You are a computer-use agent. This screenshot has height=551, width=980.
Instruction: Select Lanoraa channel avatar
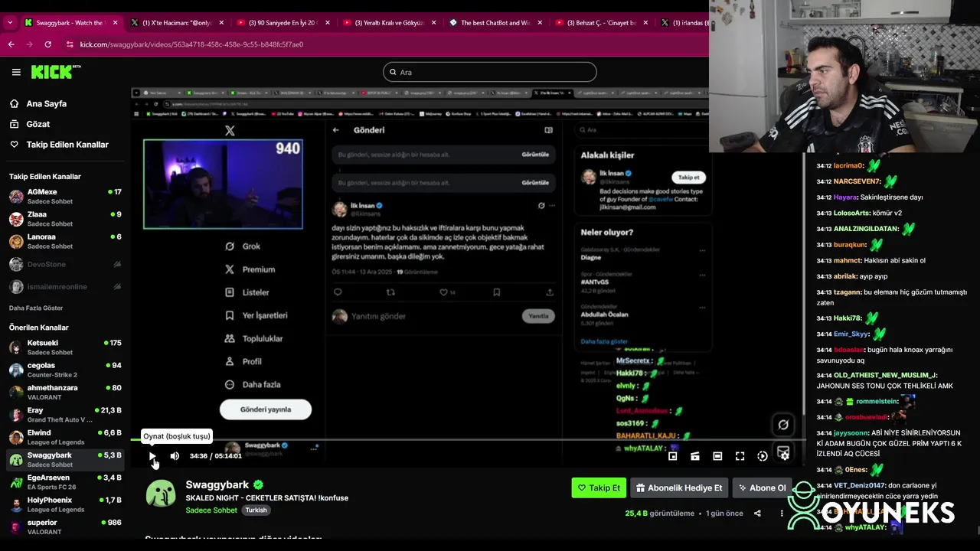pos(16,242)
